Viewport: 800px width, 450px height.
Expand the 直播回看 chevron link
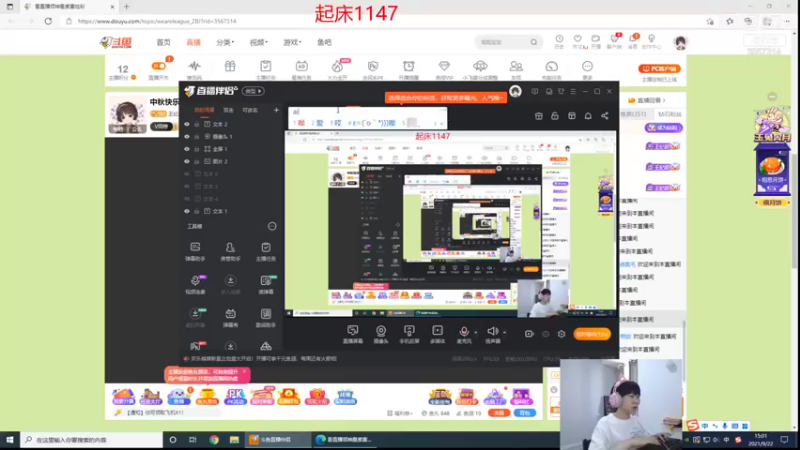(x=648, y=101)
